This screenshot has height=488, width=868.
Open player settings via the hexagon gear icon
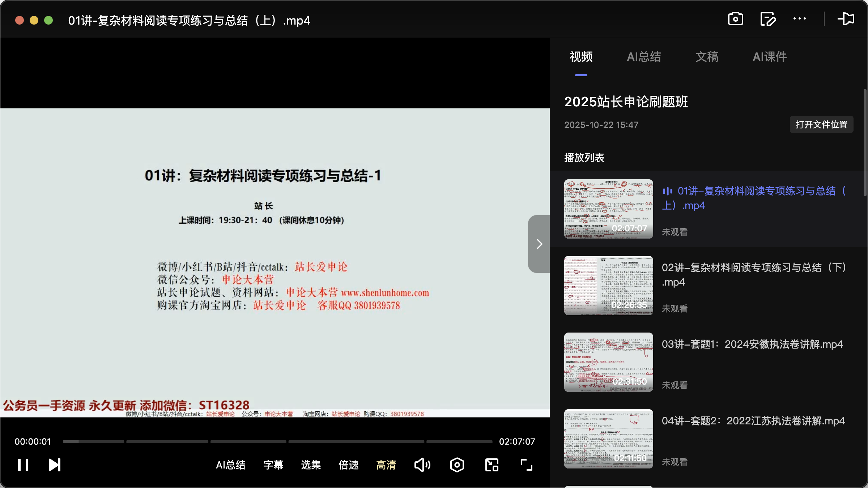tap(457, 465)
